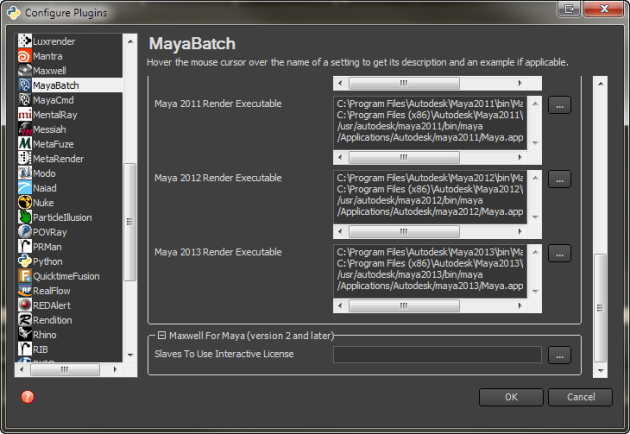The height and width of the screenshot is (434, 630).
Task: Select the Luxrender plugin icon
Action: tap(25, 41)
